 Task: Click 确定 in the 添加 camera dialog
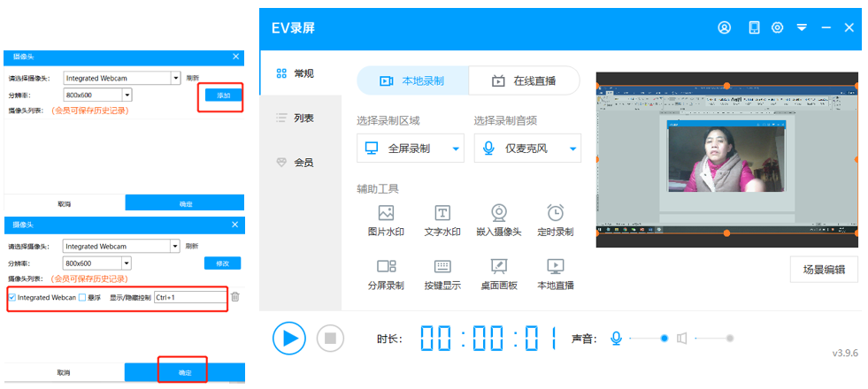pyautogui.click(x=185, y=203)
